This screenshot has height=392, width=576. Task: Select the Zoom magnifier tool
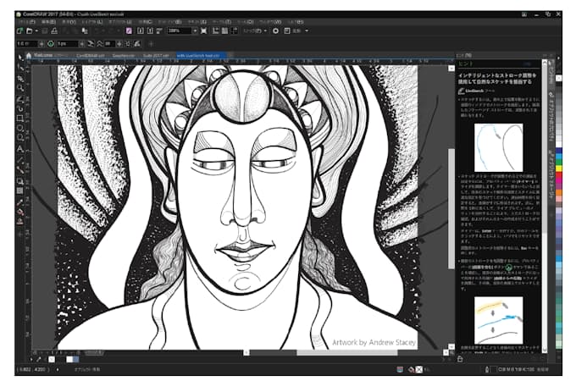pos(20,88)
